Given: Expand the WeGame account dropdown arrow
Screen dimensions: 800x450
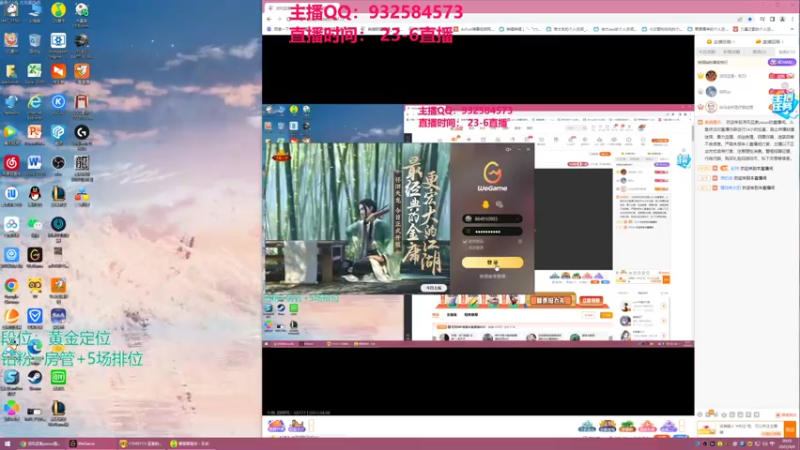Looking at the screenshot, I should (x=518, y=219).
